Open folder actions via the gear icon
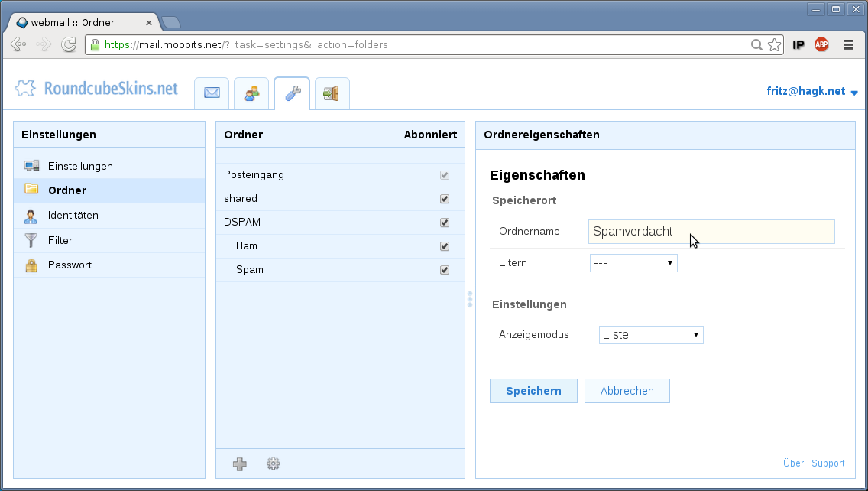 [273, 463]
